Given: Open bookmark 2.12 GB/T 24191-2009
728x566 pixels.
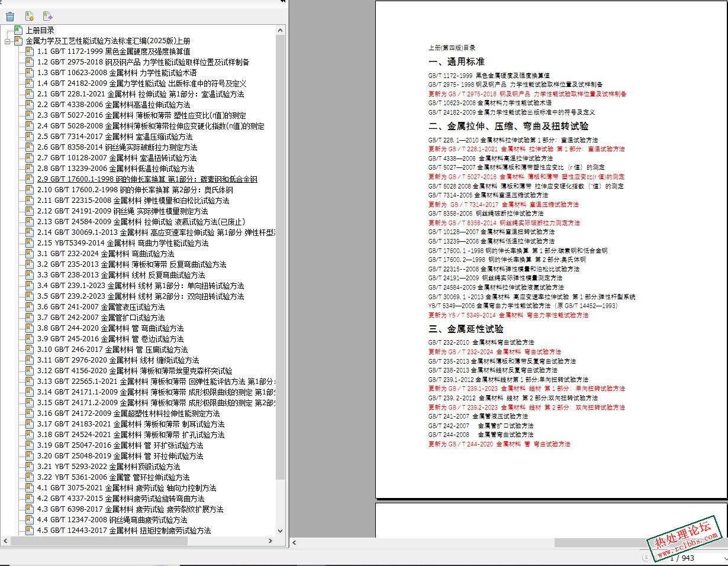Looking at the screenshot, I should click(x=123, y=211).
